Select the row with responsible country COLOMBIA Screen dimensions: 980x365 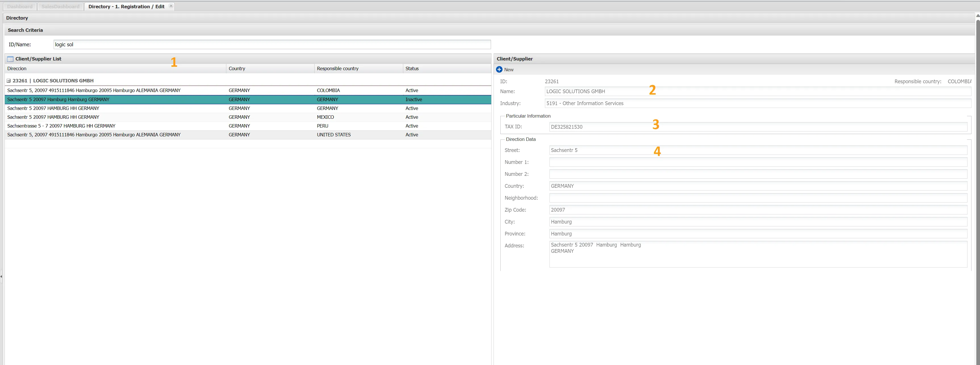tap(248, 91)
